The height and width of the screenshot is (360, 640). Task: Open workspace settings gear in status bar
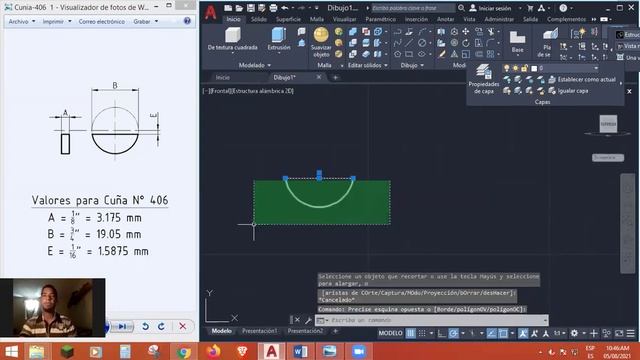[574, 333]
